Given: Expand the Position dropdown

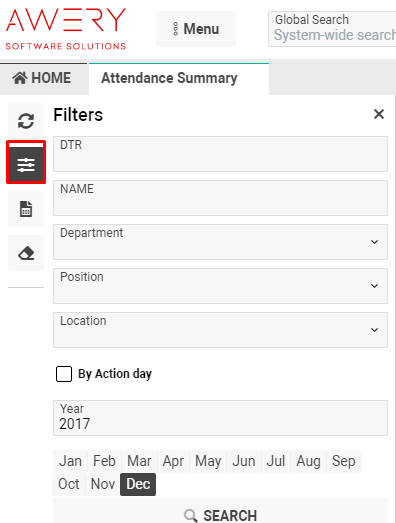Looking at the screenshot, I should tap(220, 286).
